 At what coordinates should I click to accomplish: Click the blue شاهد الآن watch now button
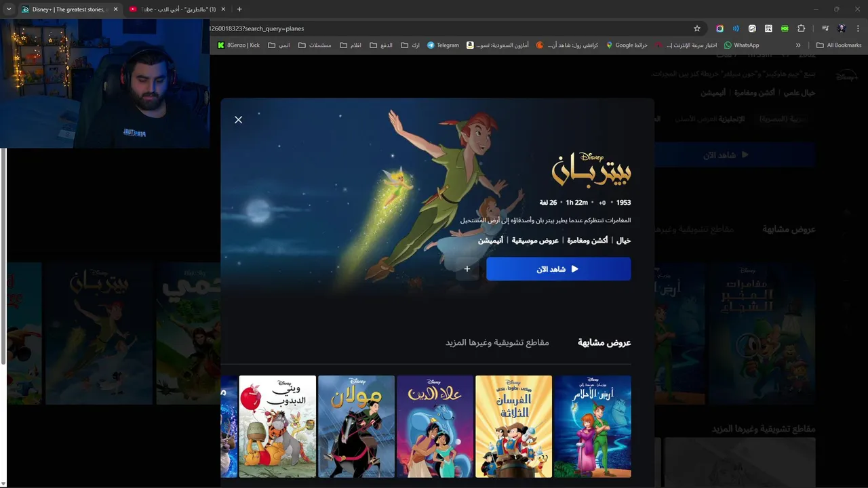point(559,269)
